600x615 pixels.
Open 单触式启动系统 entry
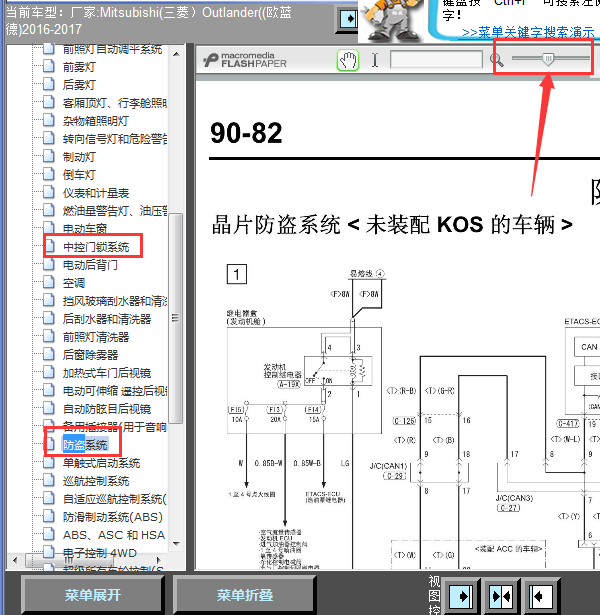101,463
